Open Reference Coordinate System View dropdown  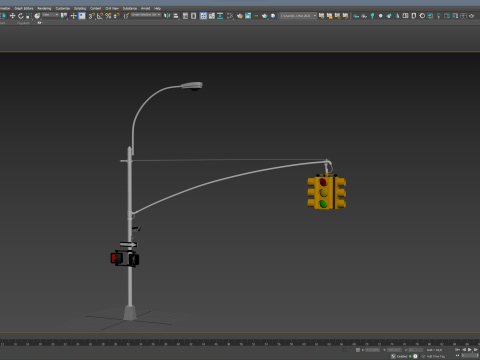50,15
